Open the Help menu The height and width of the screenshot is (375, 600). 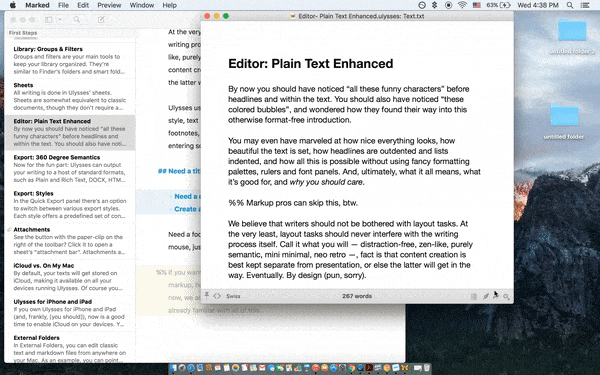tap(170, 5)
